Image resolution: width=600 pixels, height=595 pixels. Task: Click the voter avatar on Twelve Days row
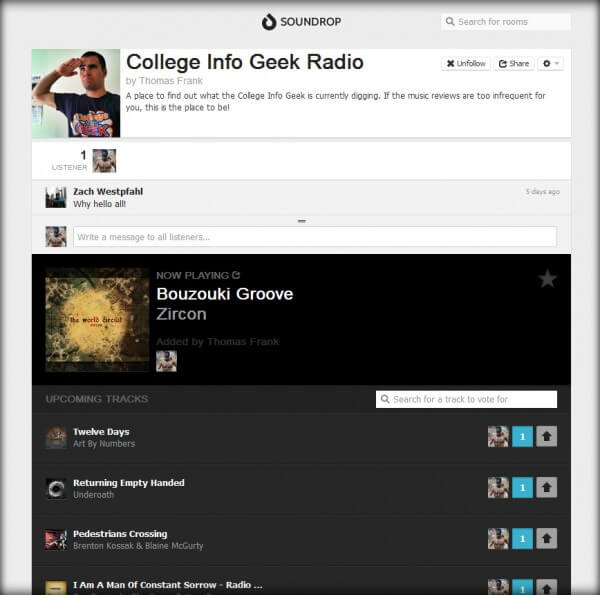498,437
